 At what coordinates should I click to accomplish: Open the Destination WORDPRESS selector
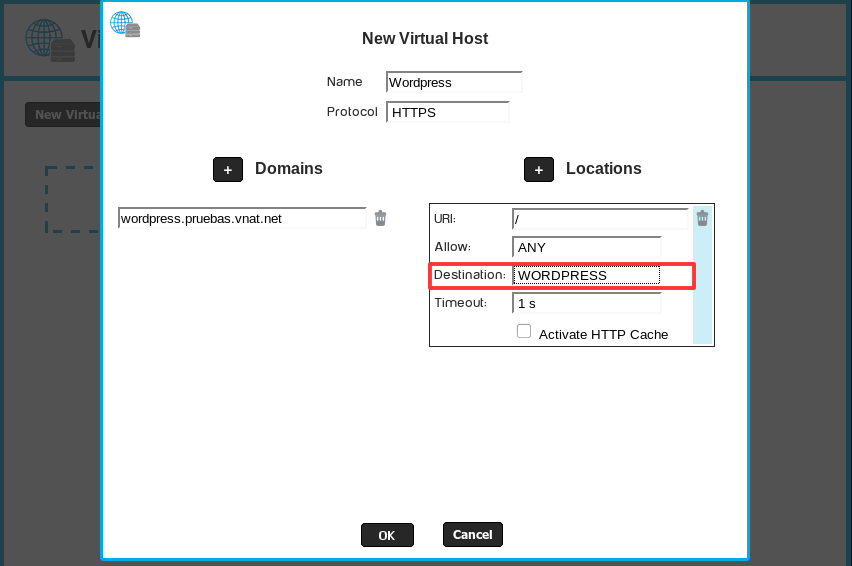(x=587, y=275)
